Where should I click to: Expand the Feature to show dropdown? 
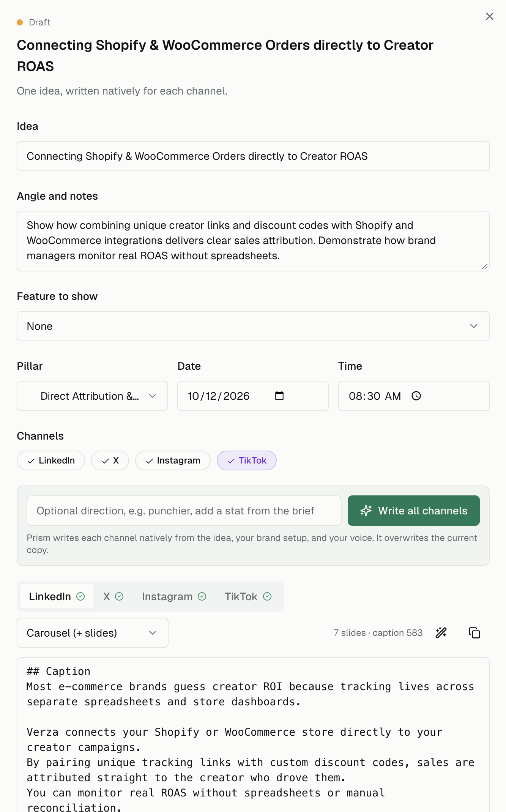[253, 326]
